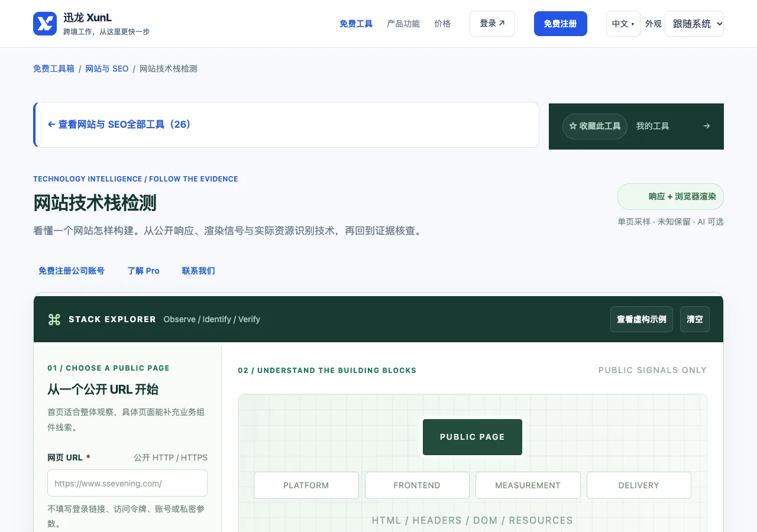Click the 单页采样 · 未知保留 · AI 可选 text
Viewport: 757px width, 532px height.
coord(671,222)
